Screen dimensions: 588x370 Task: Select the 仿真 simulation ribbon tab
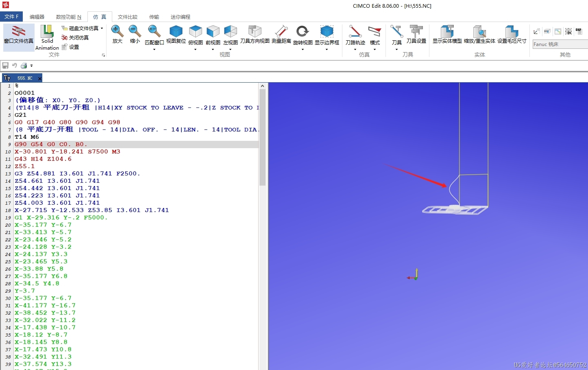(100, 17)
